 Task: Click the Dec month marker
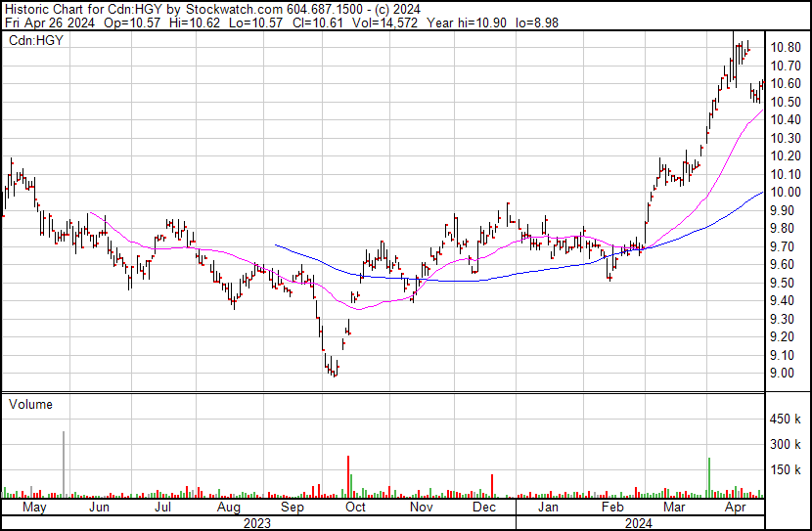pos(484,509)
